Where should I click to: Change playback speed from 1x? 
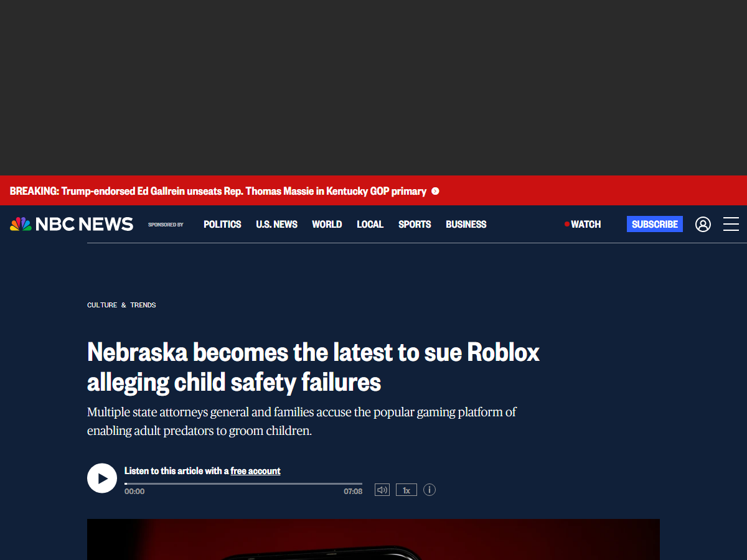pos(406,490)
